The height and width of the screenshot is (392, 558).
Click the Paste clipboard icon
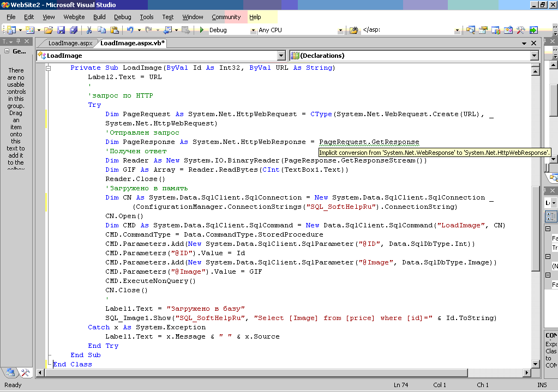click(x=114, y=30)
